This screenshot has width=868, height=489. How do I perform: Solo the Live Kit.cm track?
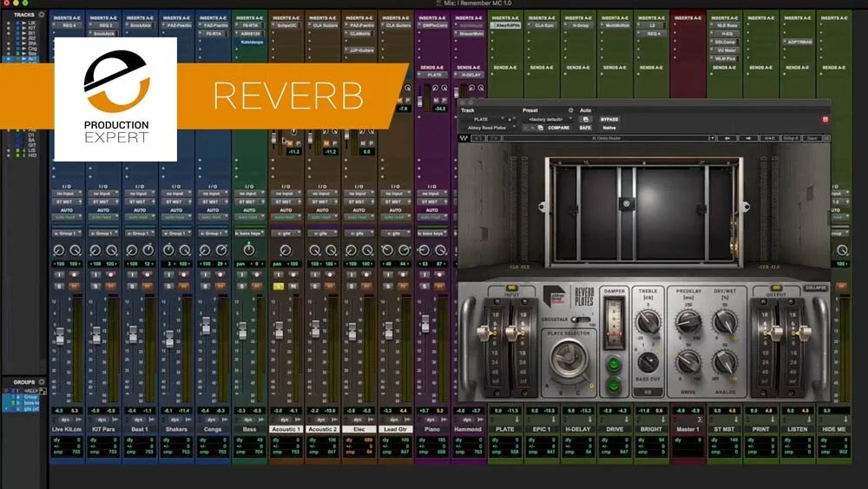pyautogui.click(x=59, y=287)
